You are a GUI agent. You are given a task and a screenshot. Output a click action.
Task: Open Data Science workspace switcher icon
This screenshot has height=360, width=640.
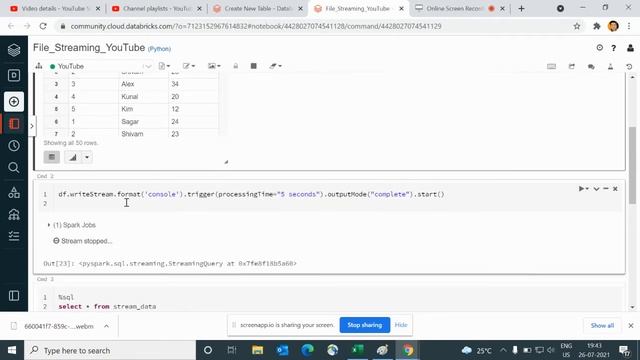pos(14,76)
